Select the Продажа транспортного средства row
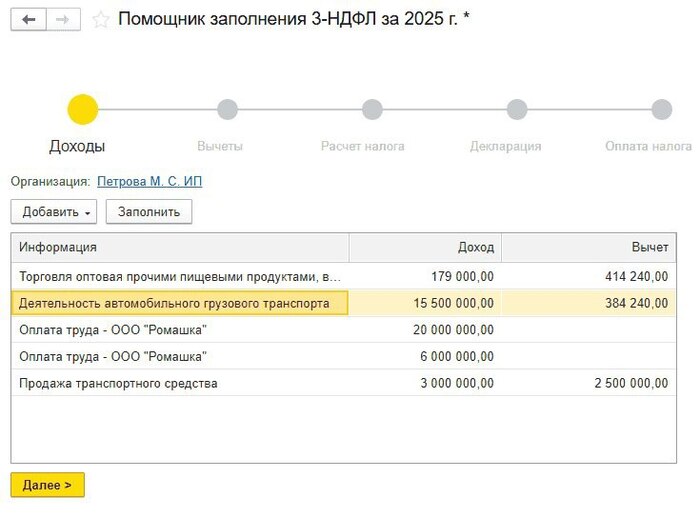This screenshot has height=518, width=700. (180, 383)
